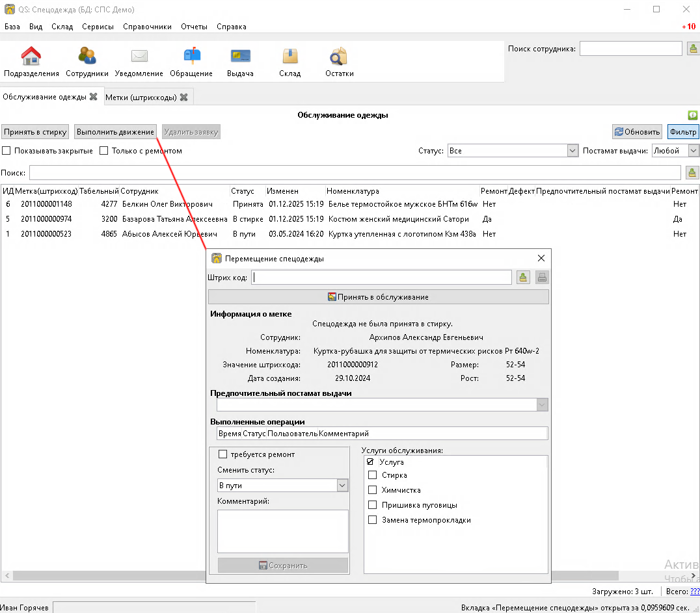Click the print icon beside barcode field
The width and height of the screenshot is (700, 613).
541,278
